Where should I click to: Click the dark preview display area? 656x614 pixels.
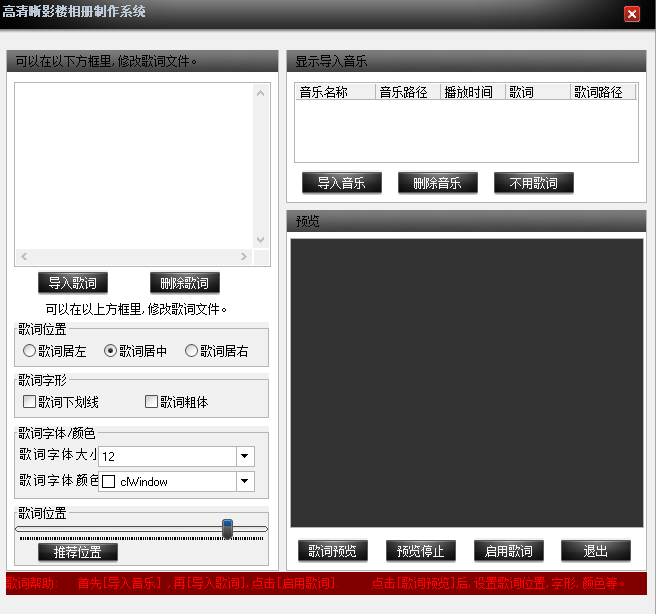(467, 383)
